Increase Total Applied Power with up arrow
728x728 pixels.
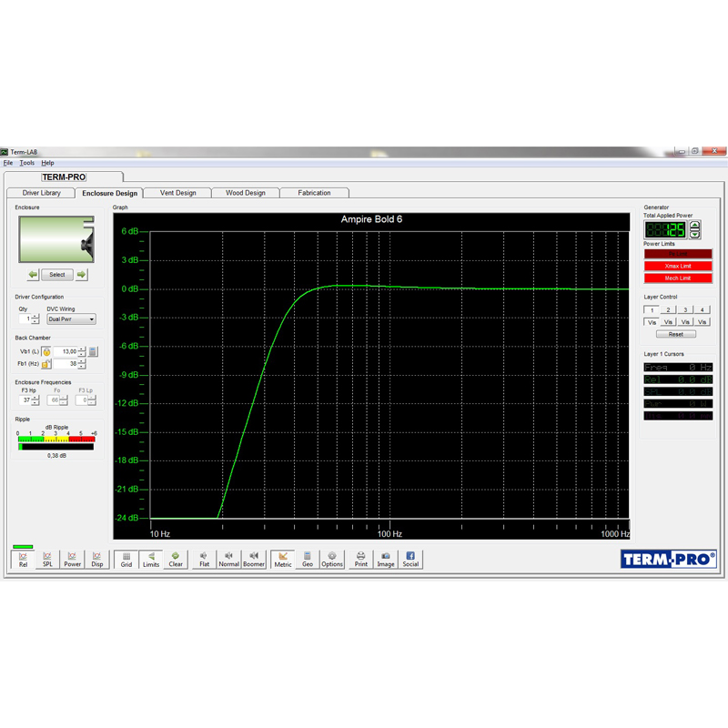(695, 225)
